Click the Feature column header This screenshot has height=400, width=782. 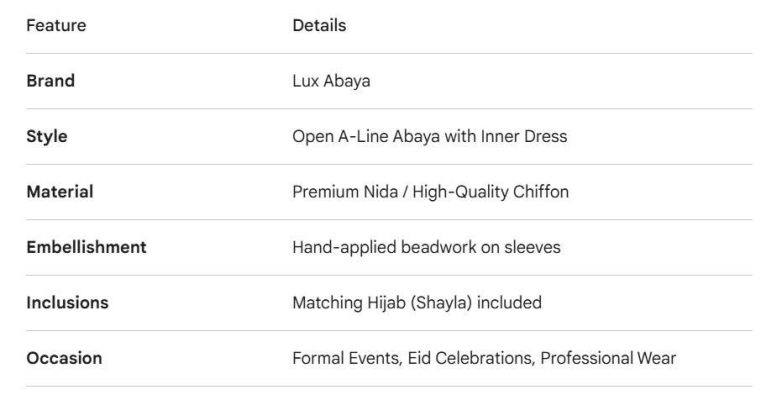point(56,26)
